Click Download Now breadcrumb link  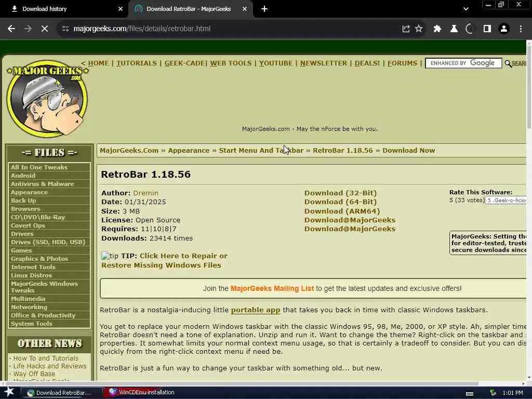point(408,150)
